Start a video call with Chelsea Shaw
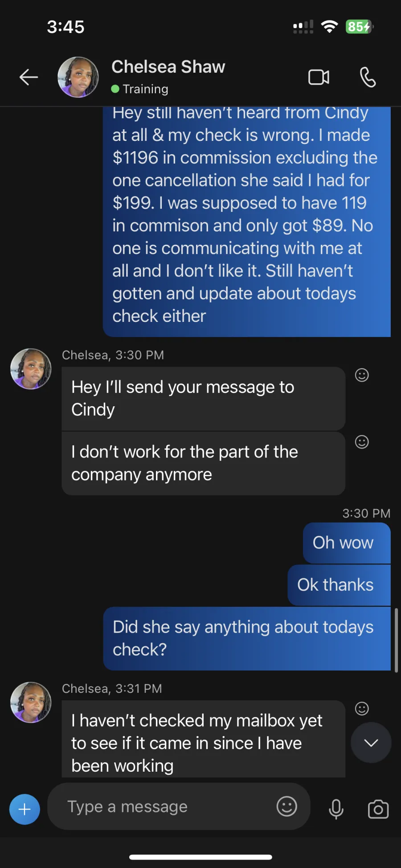The image size is (401, 868). (319, 77)
